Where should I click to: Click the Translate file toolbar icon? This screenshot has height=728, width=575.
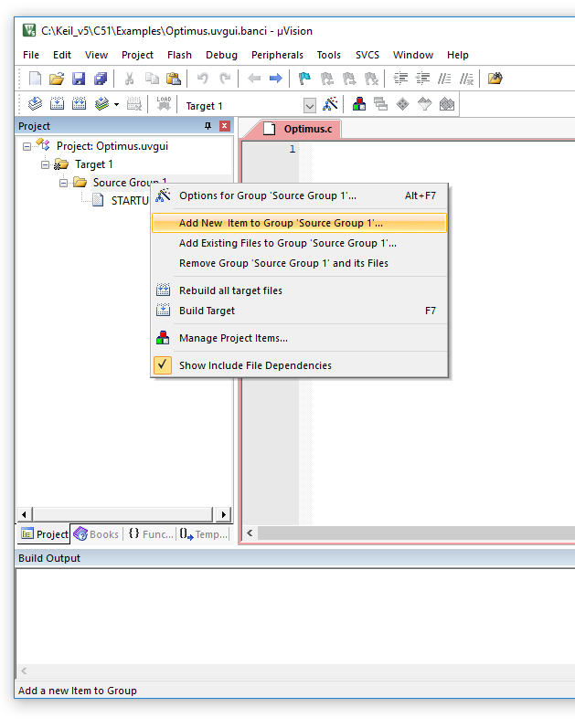[35, 104]
